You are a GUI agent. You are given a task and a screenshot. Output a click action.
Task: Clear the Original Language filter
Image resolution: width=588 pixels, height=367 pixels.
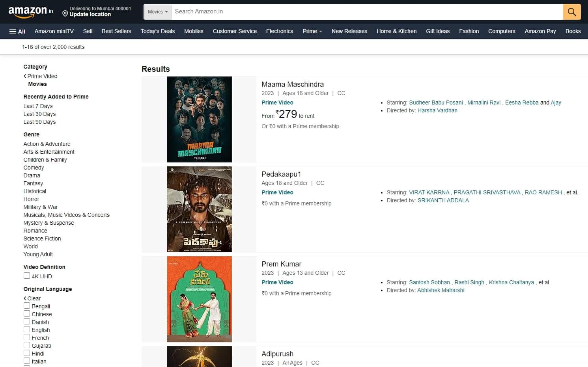[34, 298]
